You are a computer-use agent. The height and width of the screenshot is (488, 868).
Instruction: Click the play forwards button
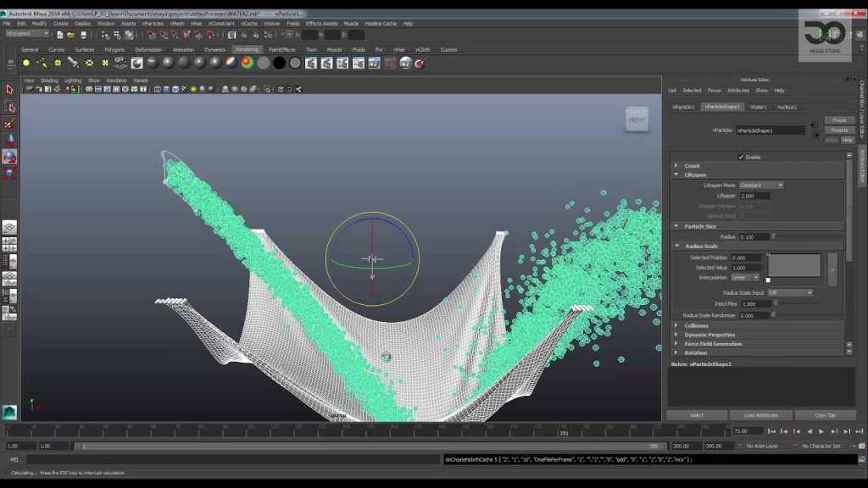pos(821,431)
